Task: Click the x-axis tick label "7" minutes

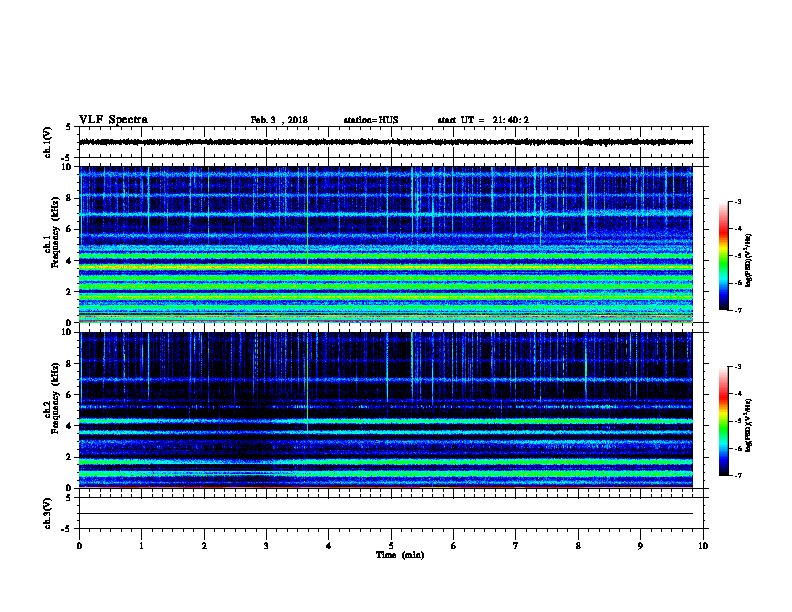Action: 516,546
